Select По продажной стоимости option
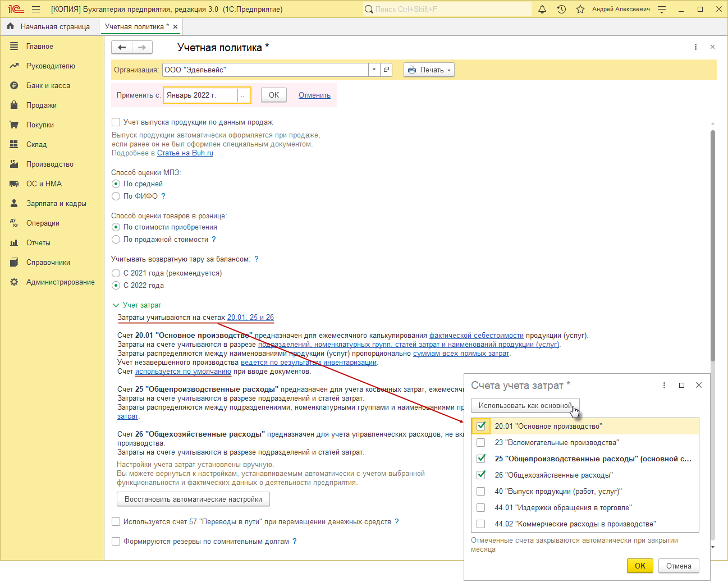The height and width of the screenshot is (582, 728). click(x=116, y=239)
